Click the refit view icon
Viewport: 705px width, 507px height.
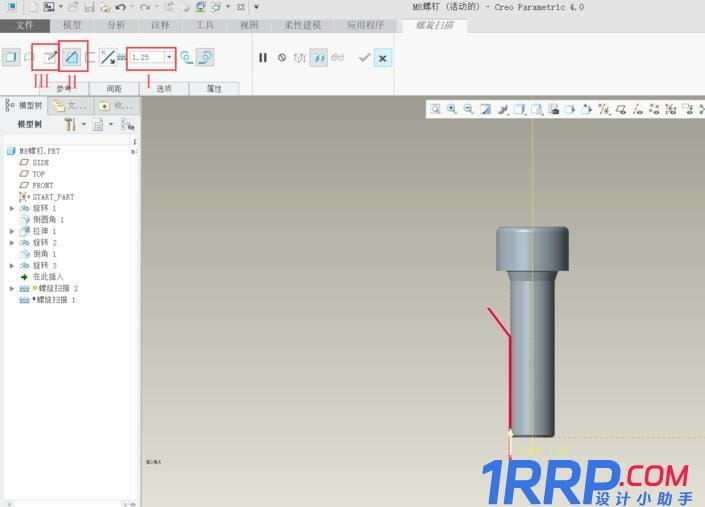(x=435, y=109)
